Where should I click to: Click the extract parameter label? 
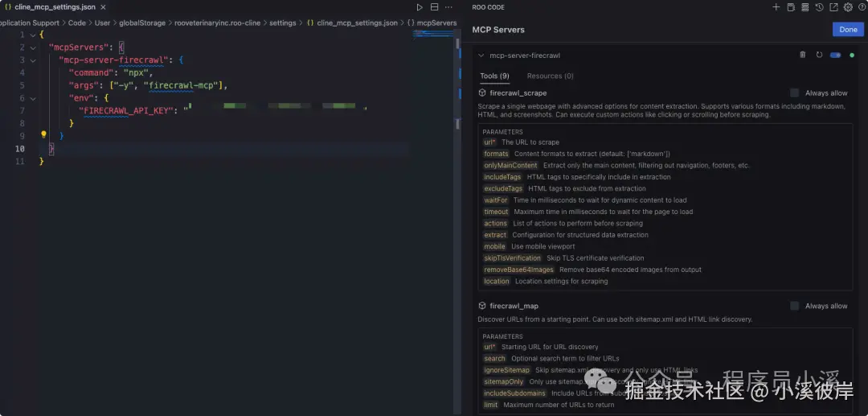[495, 235]
